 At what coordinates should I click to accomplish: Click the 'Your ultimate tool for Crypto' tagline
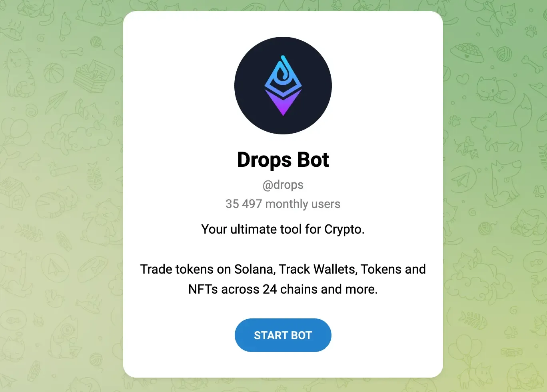coord(283,229)
